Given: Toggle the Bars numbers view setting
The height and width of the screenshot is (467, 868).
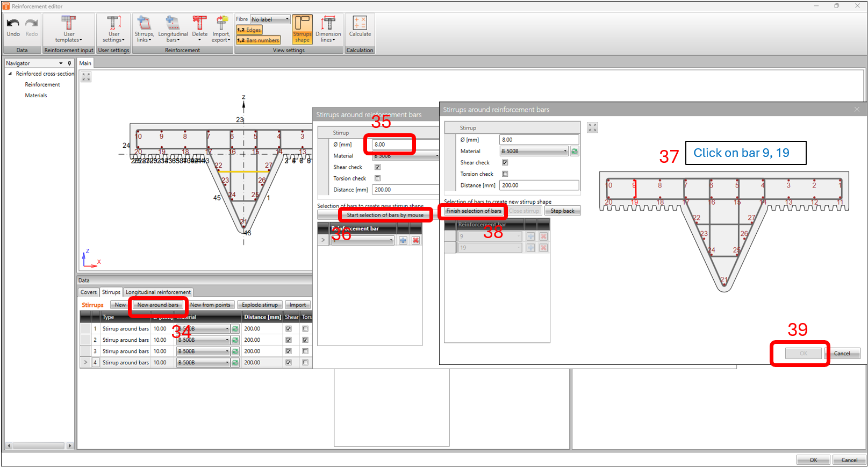Looking at the screenshot, I should pyautogui.click(x=259, y=40).
